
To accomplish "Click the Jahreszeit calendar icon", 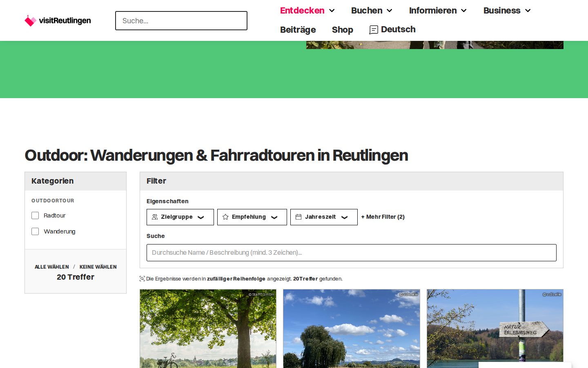I will click(298, 217).
